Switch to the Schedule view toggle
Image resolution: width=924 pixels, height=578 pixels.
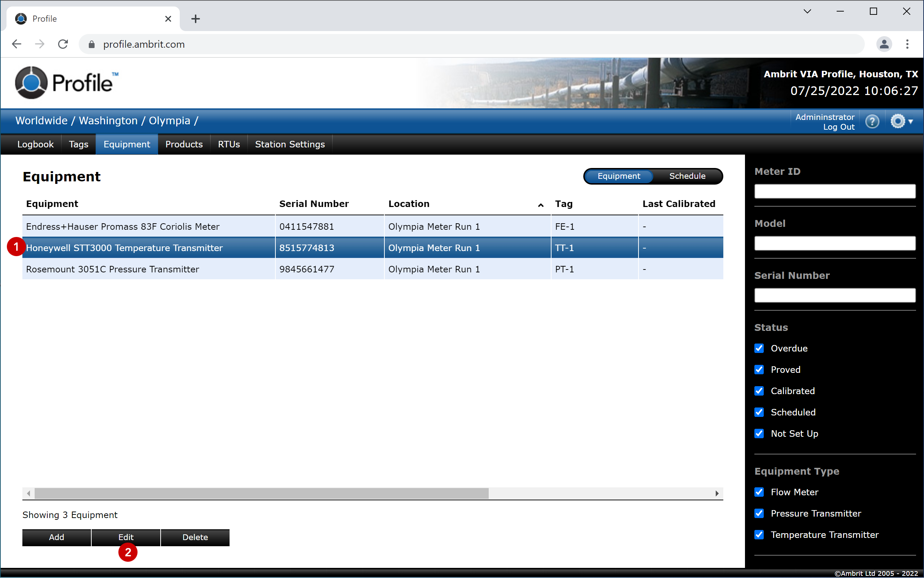tap(687, 176)
